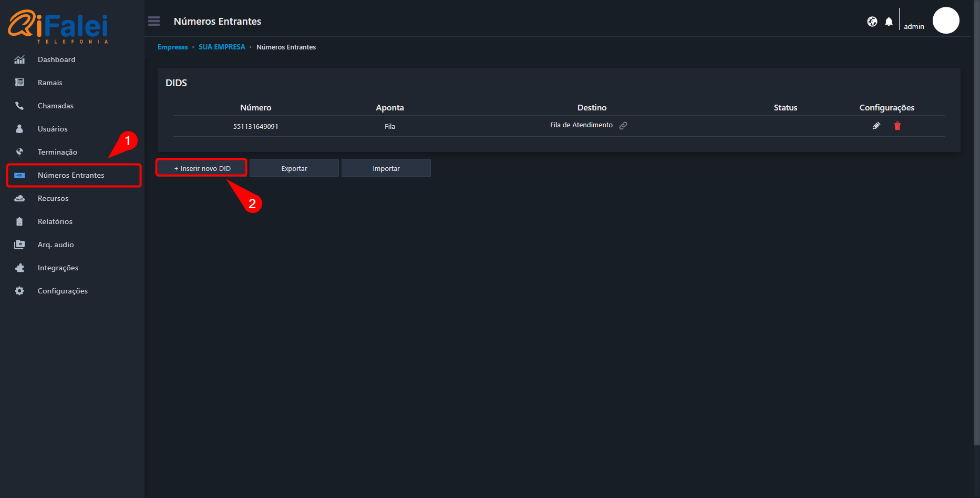Open Usuários in the sidebar
Screen dimensions: 980x498
pos(53,129)
